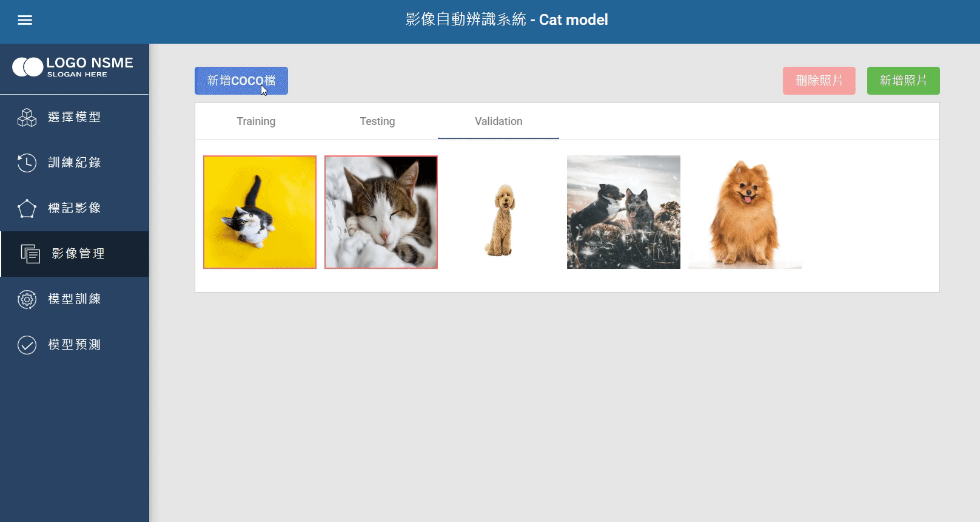The image size is (980, 522).
Task: Select the sleeping cat thumbnail
Action: 381,212
